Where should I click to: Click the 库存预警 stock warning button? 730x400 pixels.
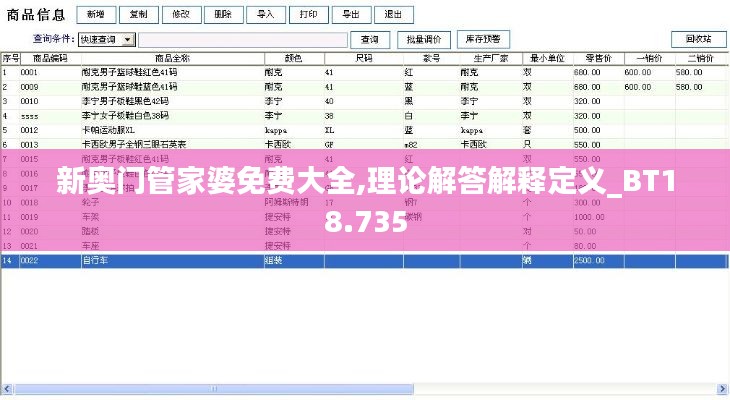(482, 39)
